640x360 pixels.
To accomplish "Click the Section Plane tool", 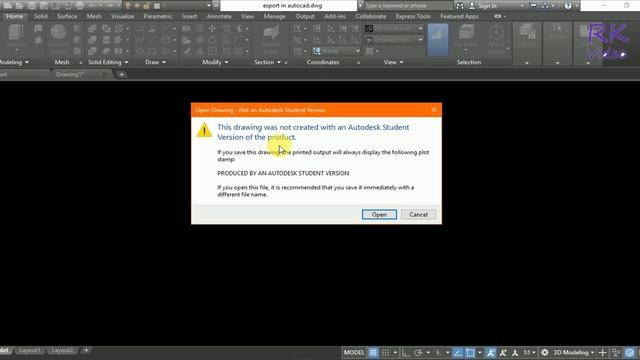I will coord(270,39).
